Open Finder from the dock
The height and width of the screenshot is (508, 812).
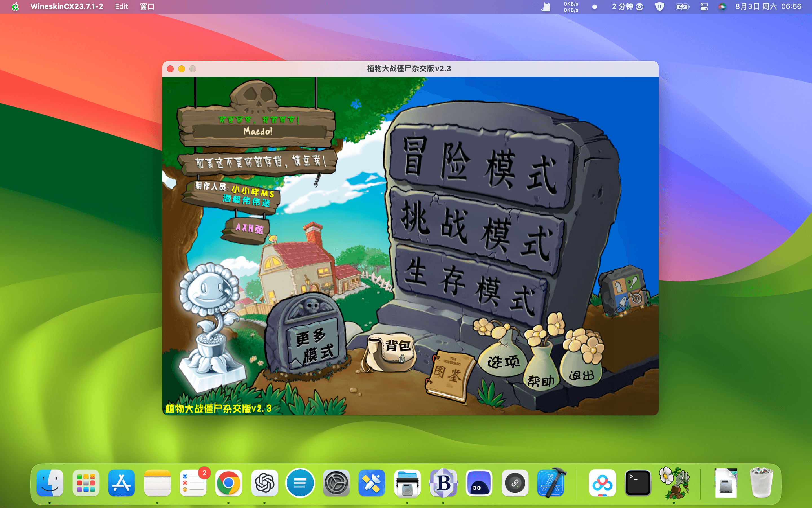(x=50, y=483)
